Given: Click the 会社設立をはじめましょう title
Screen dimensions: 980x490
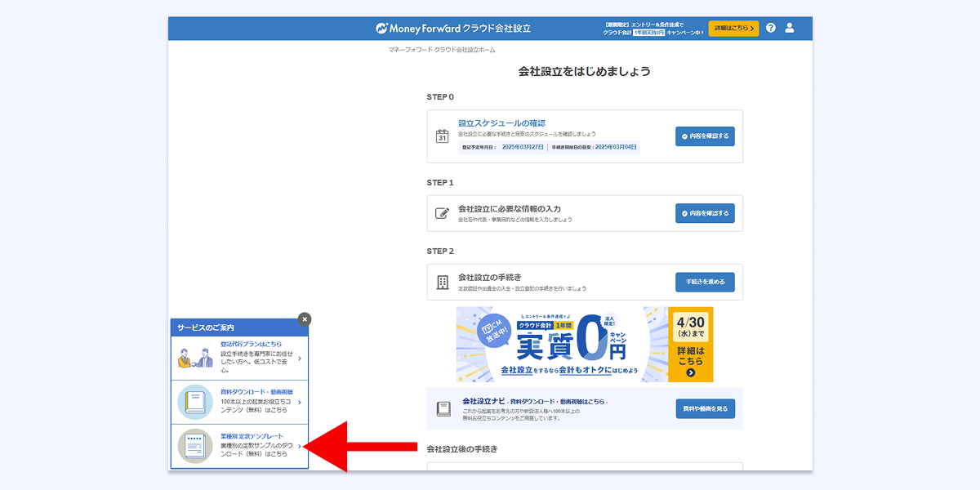Looking at the screenshot, I should pyautogui.click(x=585, y=71).
